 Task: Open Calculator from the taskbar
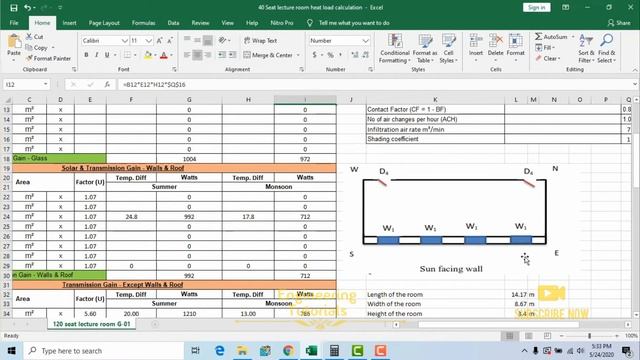334,351
